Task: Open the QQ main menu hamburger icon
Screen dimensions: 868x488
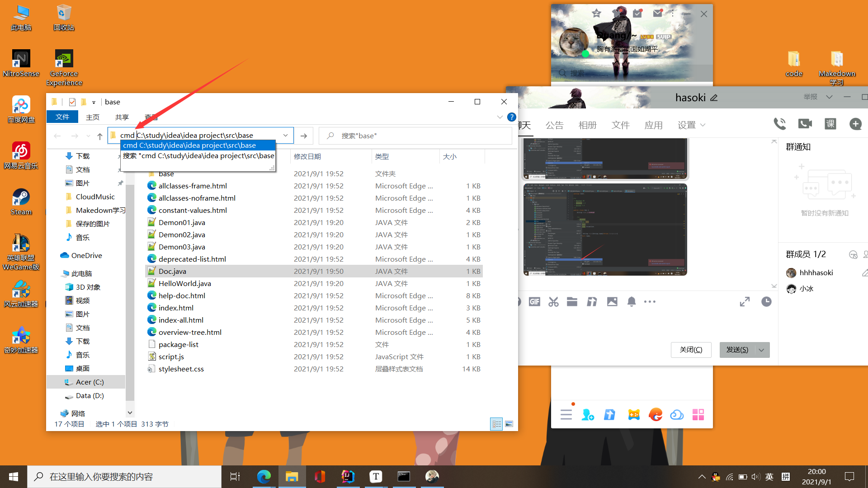Action: tap(566, 414)
